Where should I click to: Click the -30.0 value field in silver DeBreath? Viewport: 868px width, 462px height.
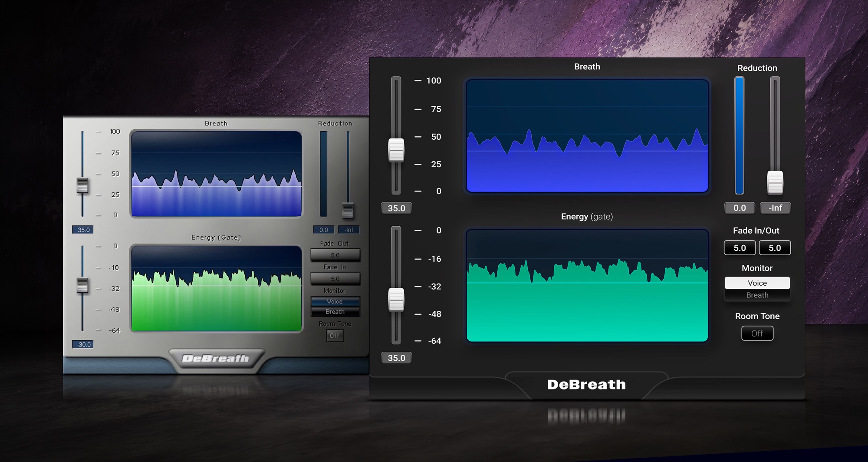83,344
